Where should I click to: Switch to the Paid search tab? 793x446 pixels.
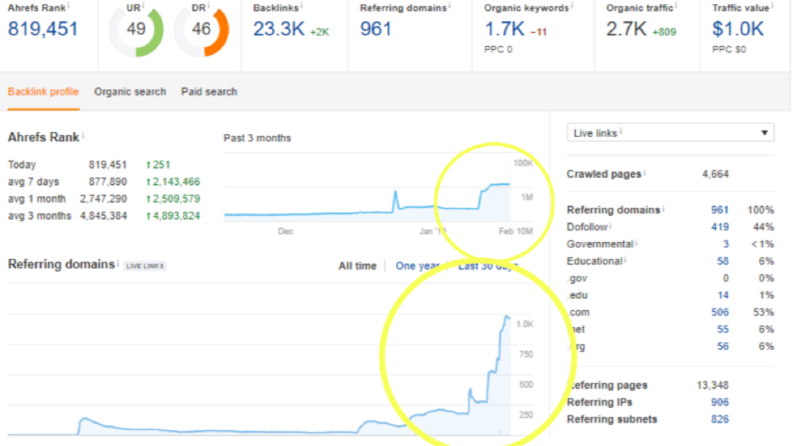209,92
